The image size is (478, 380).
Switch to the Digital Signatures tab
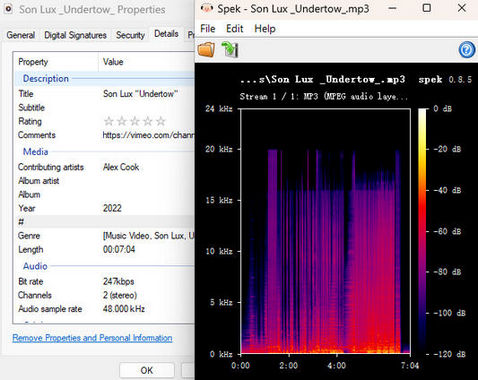click(75, 35)
